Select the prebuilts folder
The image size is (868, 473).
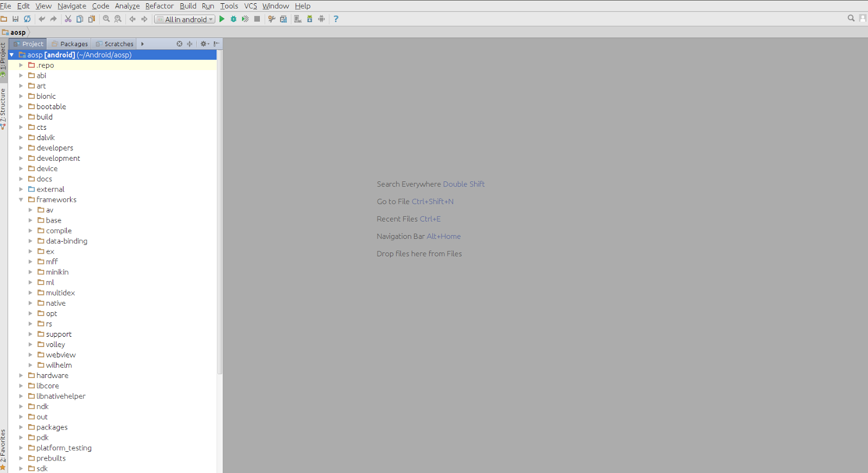[51, 458]
